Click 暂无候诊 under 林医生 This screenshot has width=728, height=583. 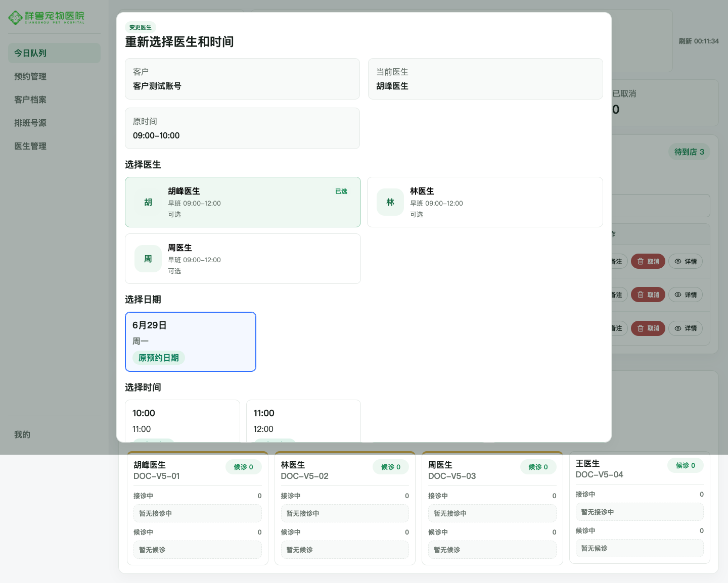pyautogui.click(x=345, y=550)
